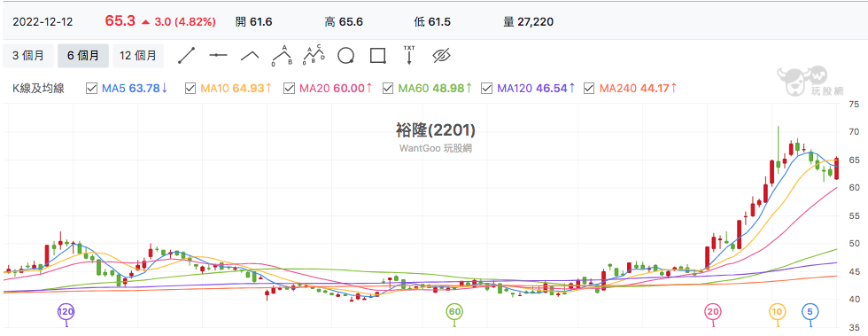Click the 35 price axis label
The height and width of the screenshot is (336, 868).
coord(853,328)
